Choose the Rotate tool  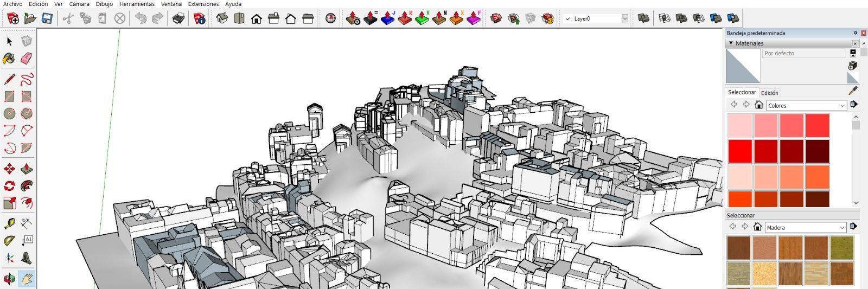coord(9,186)
